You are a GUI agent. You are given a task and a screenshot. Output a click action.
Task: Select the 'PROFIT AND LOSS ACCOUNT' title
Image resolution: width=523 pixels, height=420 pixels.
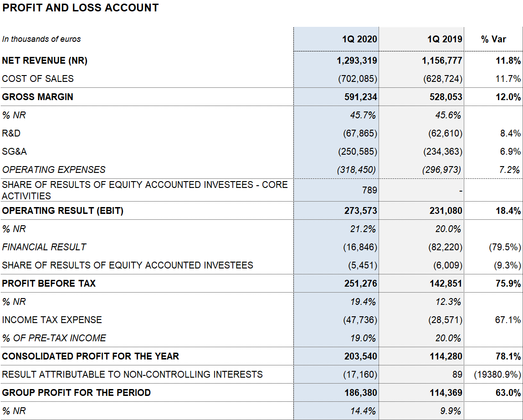(80, 8)
